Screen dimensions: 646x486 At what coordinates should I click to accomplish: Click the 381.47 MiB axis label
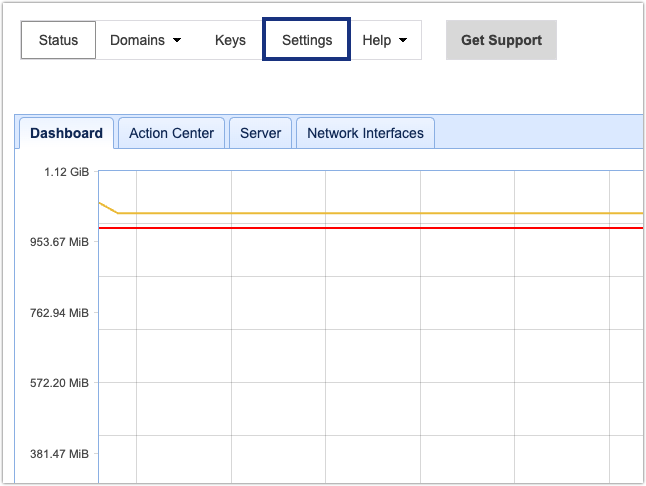pos(59,454)
